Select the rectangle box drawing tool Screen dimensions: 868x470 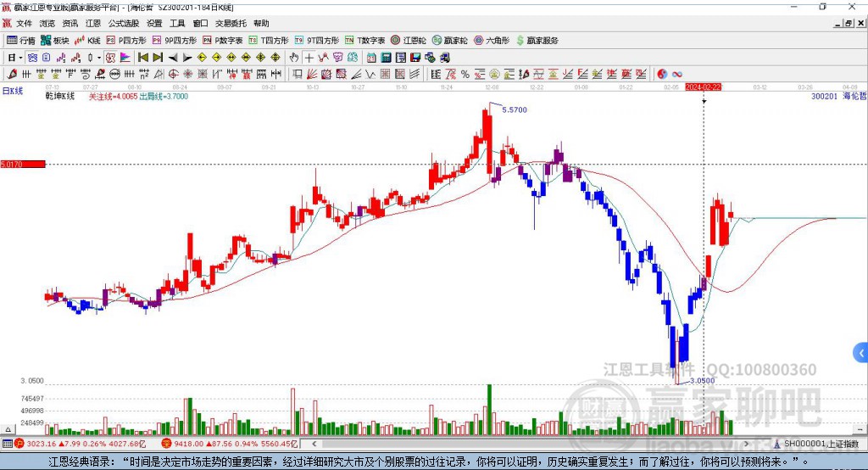[298, 75]
